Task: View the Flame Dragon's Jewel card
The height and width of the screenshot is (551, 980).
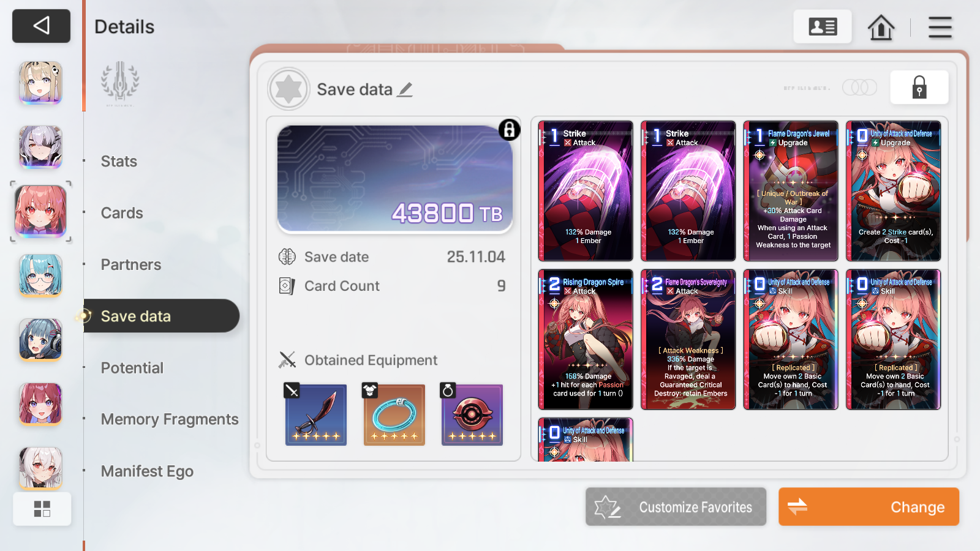Action: (x=791, y=191)
